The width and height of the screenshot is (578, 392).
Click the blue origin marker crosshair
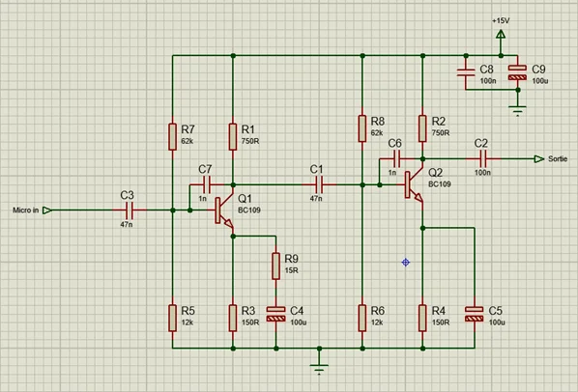[406, 263]
